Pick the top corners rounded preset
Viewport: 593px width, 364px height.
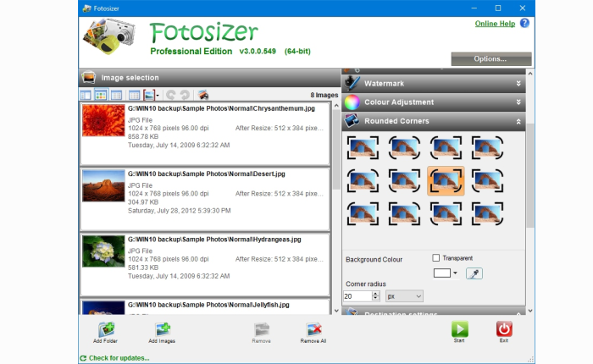363,180
